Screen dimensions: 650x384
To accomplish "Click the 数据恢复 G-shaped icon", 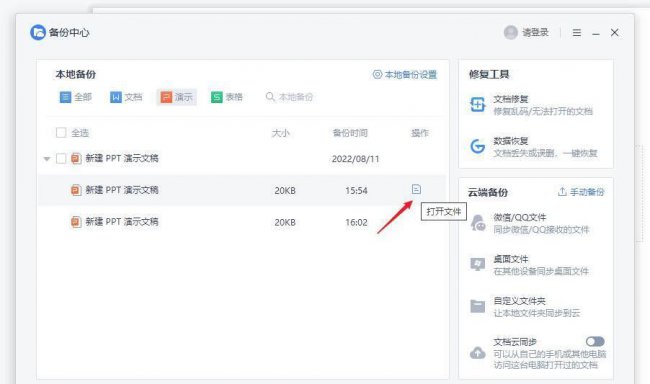I will tap(477, 146).
